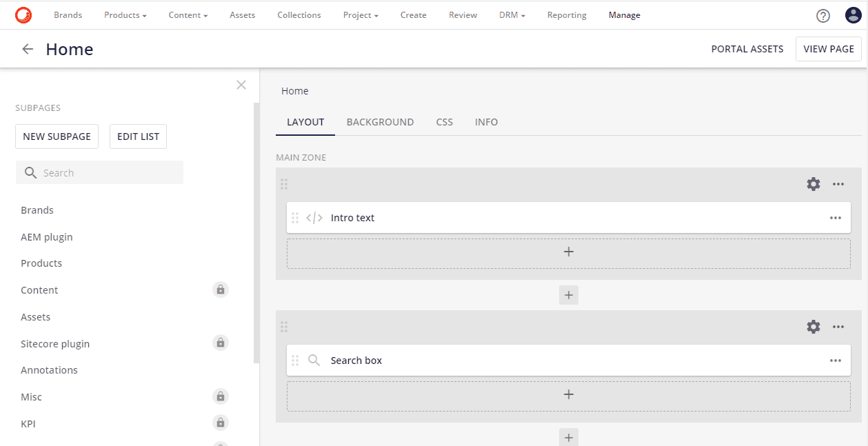
Task: Select the Assets subpage in the sidebar list
Action: coord(36,317)
